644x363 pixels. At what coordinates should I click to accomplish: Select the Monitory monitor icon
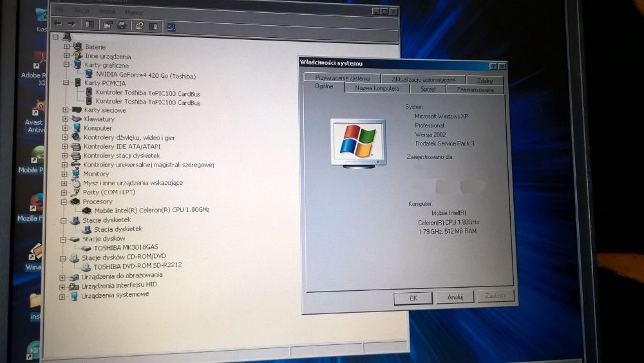tap(75, 173)
